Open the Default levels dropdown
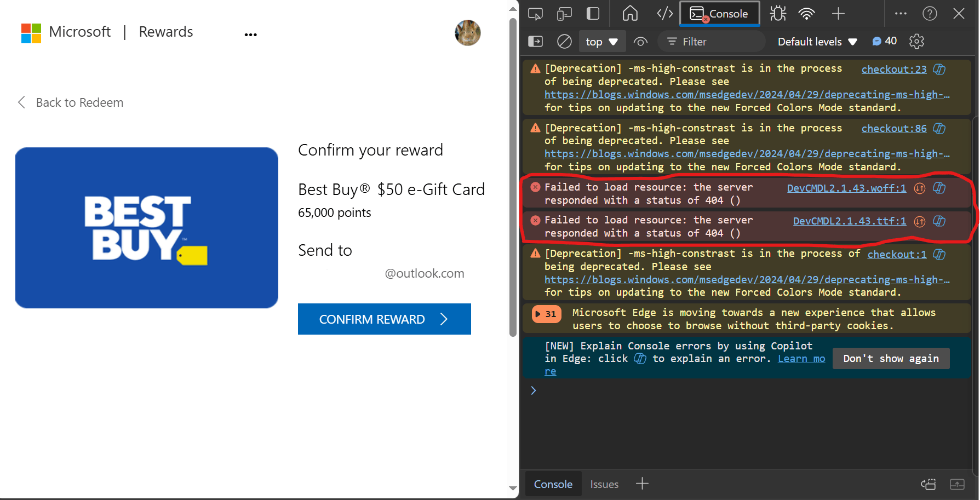 [817, 42]
